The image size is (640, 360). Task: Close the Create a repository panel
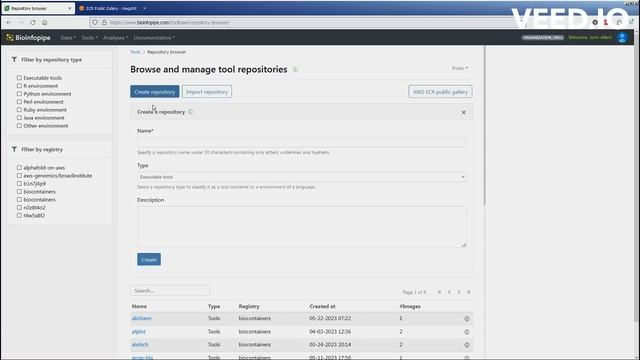pos(463,112)
